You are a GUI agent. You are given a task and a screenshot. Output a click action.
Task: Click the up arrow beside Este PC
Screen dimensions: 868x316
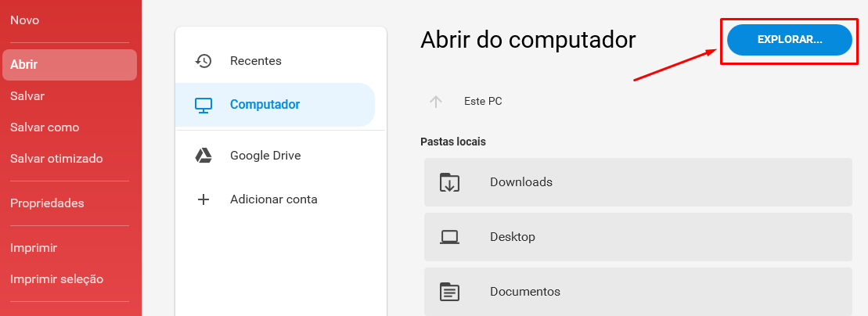coord(436,101)
